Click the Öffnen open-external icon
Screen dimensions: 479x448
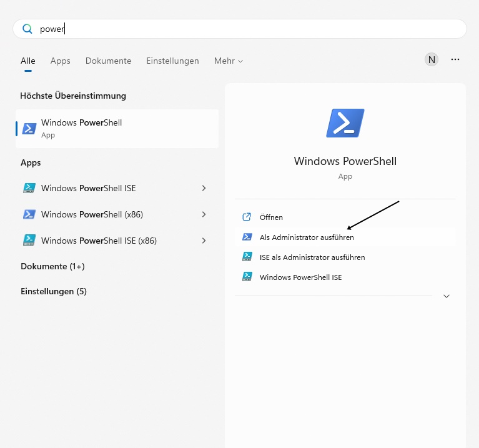click(247, 217)
